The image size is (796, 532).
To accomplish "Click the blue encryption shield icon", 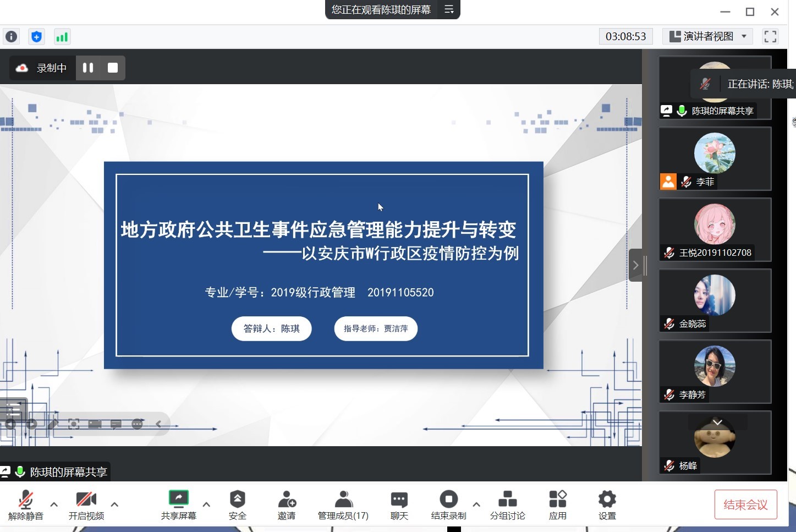I will [36, 37].
